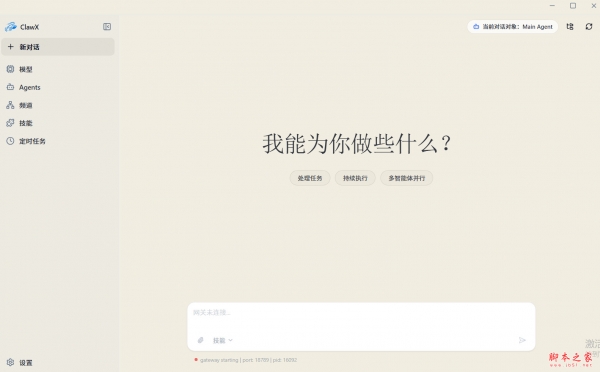Open the 定时任务 page
The width and height of the screenshot is (600, 372).
[58, 141]
